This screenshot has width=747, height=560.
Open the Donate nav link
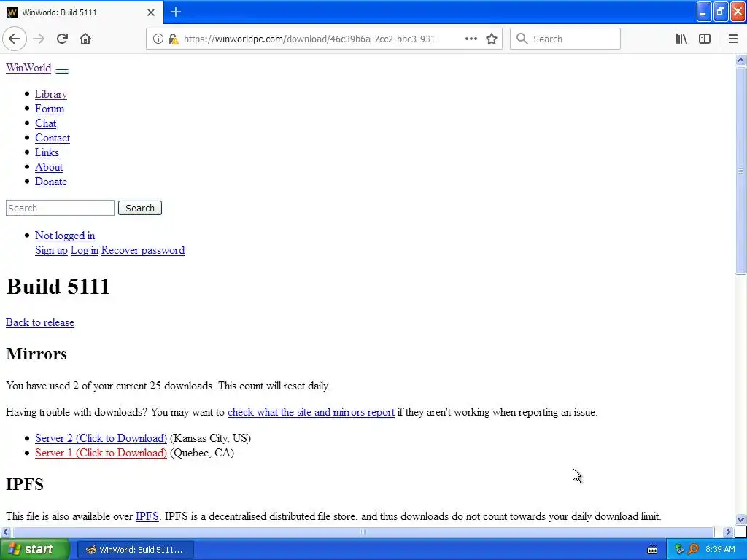tap(51, 182)
